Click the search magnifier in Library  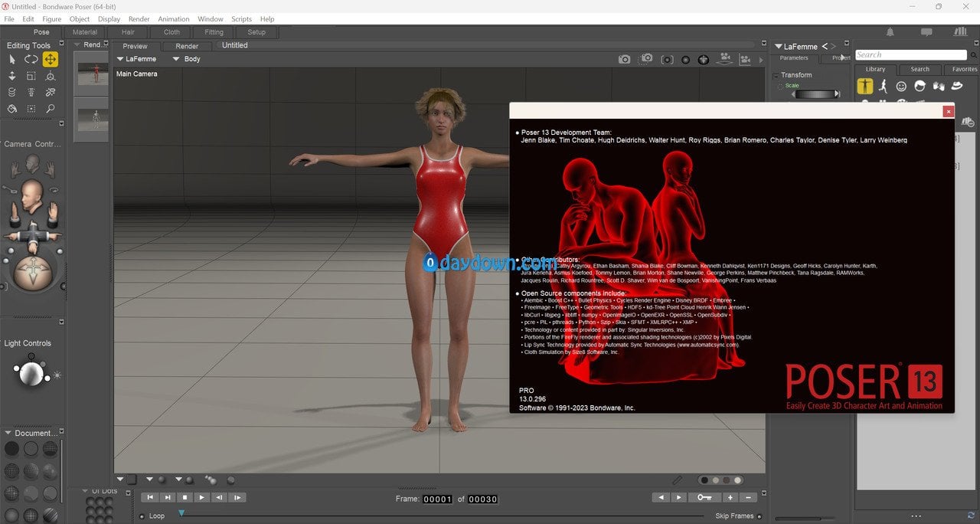tap(974, 55)
